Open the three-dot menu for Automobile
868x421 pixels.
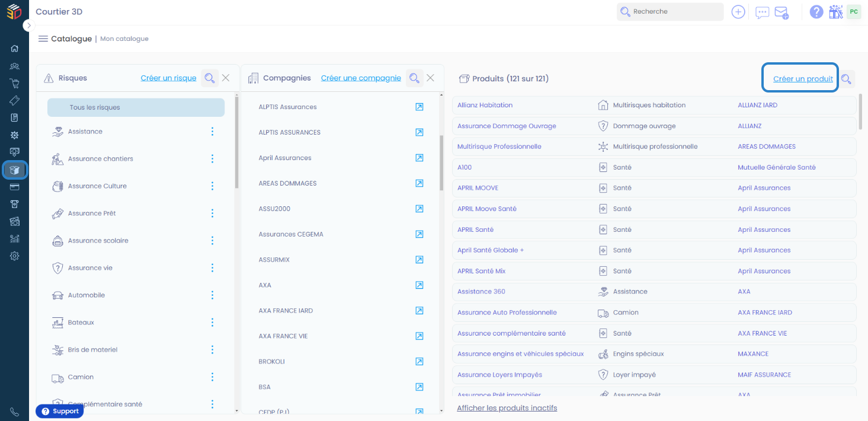pos(212,295)
